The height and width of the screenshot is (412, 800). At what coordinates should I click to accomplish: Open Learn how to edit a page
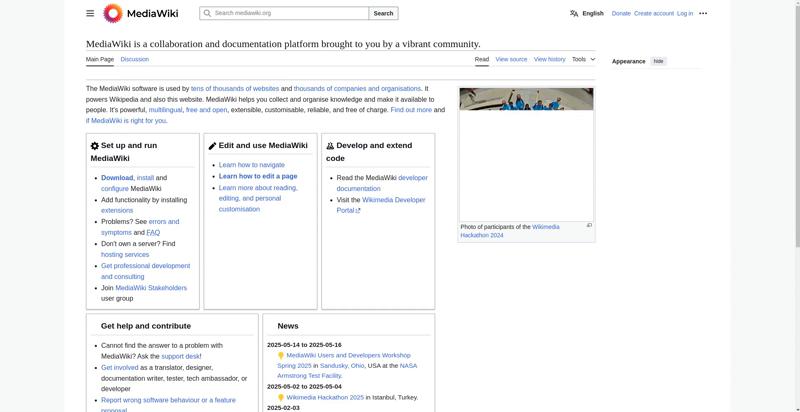click(x=258, y=176)
